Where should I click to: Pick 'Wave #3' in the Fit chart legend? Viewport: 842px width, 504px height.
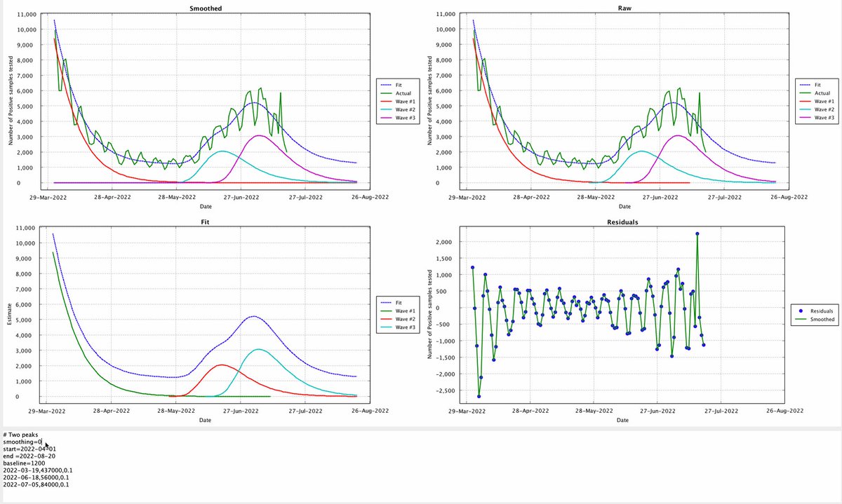click(405, 327)
